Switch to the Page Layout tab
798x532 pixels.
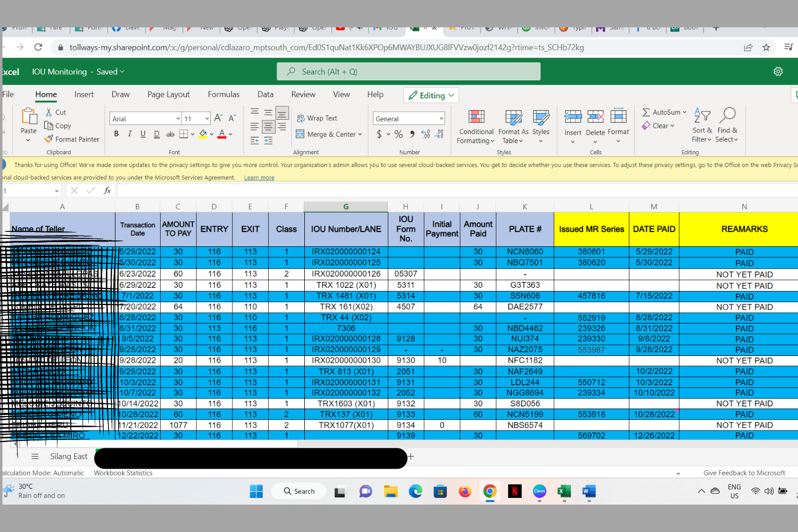point(169,94)
